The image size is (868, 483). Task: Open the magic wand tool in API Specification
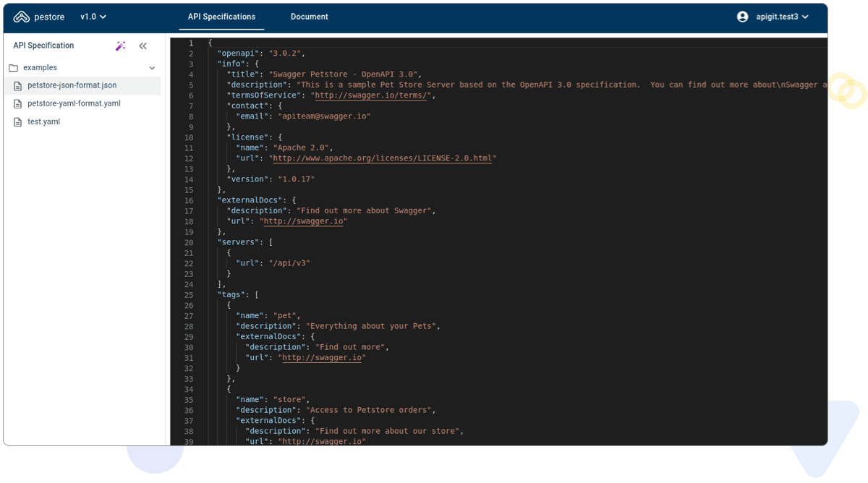[x=121, y=46]
